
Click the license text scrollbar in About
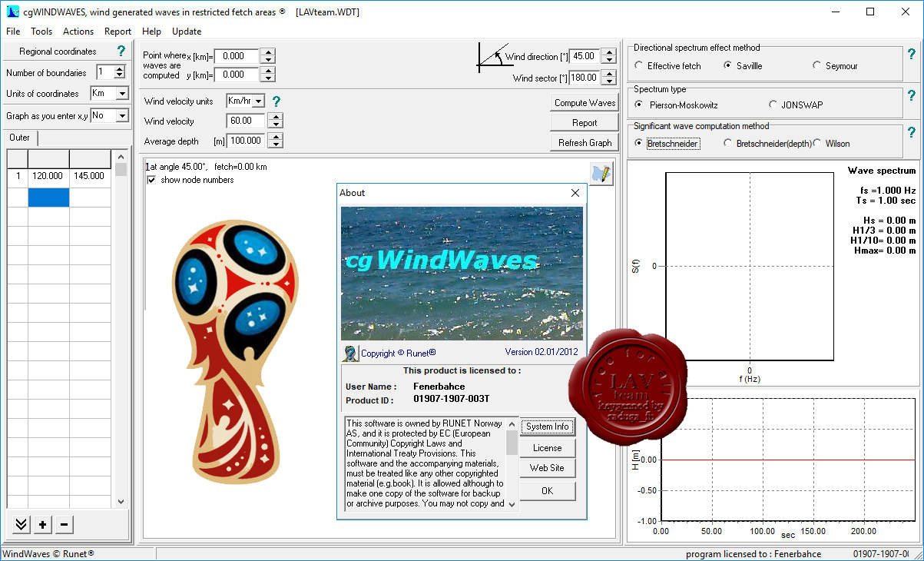[512, 463]
